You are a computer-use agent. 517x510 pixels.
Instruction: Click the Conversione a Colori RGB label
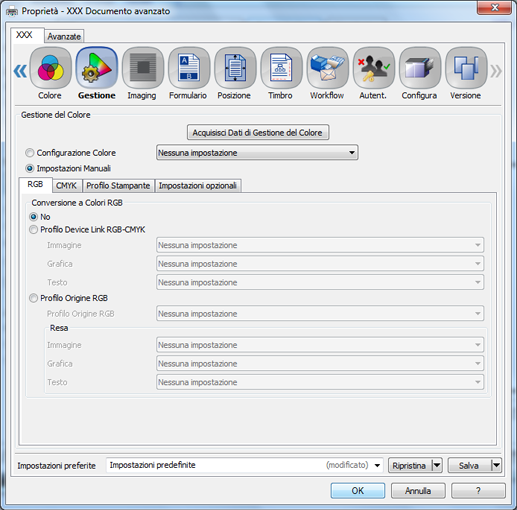pos(77,203)
